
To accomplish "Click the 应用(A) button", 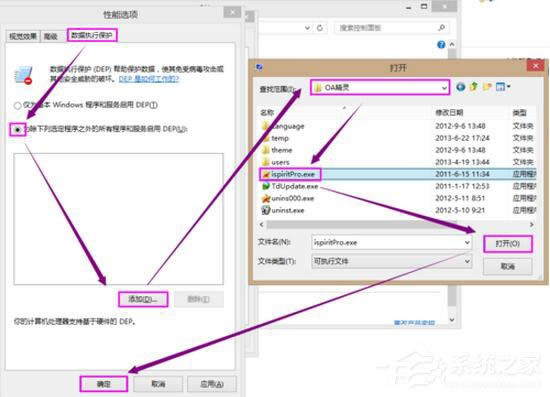I will pos(212,384).
